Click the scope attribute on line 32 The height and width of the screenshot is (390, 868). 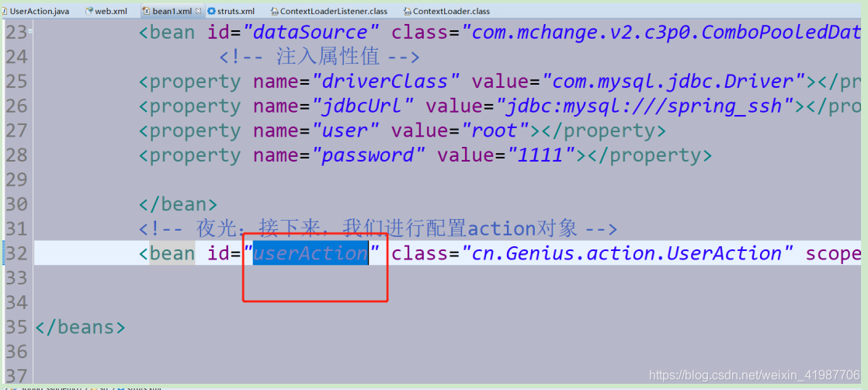(833, 253)
